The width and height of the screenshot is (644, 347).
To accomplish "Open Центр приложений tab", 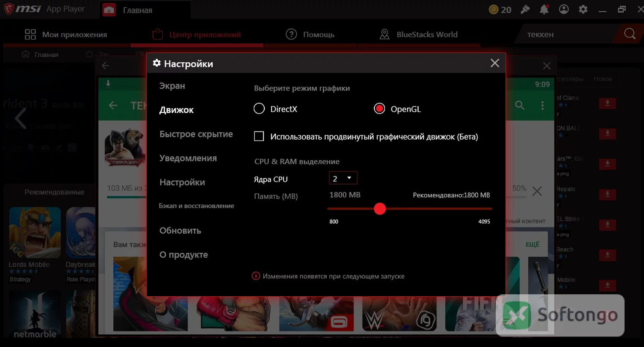I will 197,35.
